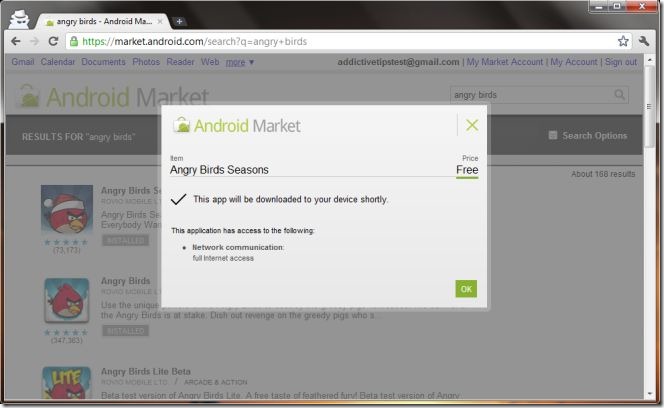Image resolution: width=664 pixels, height=408 pixels.
Task: Click the 'Free' price label
Action: coord(467,170)
